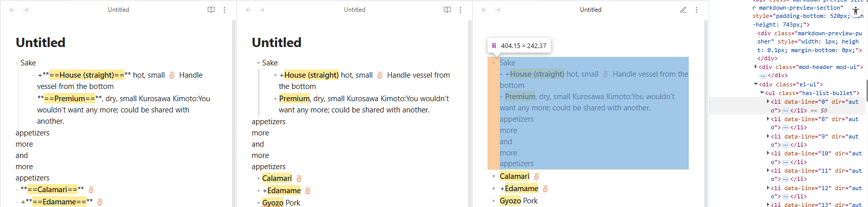Screen dimensions: 868x207
Task: Navigate forward in the second pane
Action: 262,10
